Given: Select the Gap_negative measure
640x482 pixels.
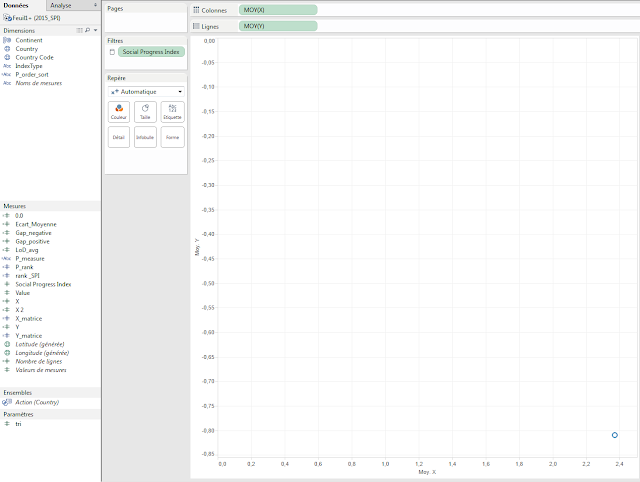Looking at the screenshot, I should point(33,233).
